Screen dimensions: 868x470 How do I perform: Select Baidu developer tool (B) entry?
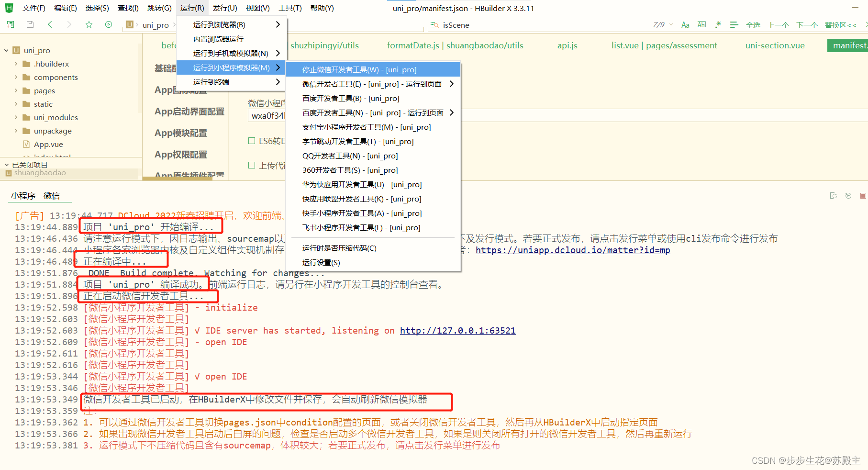373,98
